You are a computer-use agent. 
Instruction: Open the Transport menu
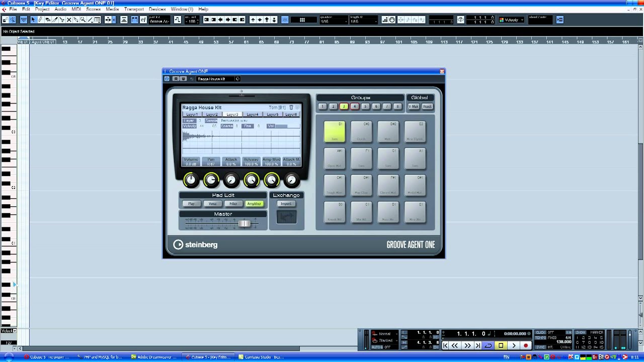[134, 9]
